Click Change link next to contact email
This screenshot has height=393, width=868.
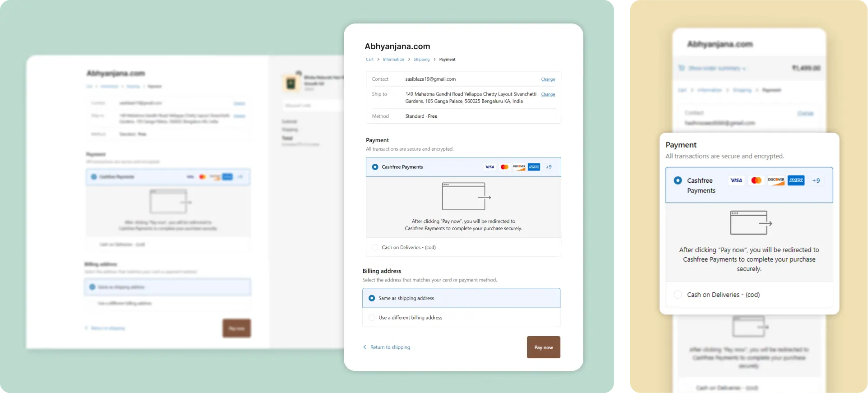pos(548,79)
